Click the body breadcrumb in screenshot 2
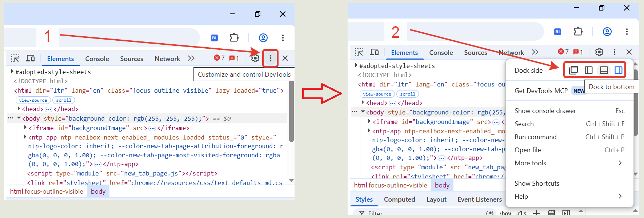The height and width of the screenshot is (218, 644). pos(442,185)
